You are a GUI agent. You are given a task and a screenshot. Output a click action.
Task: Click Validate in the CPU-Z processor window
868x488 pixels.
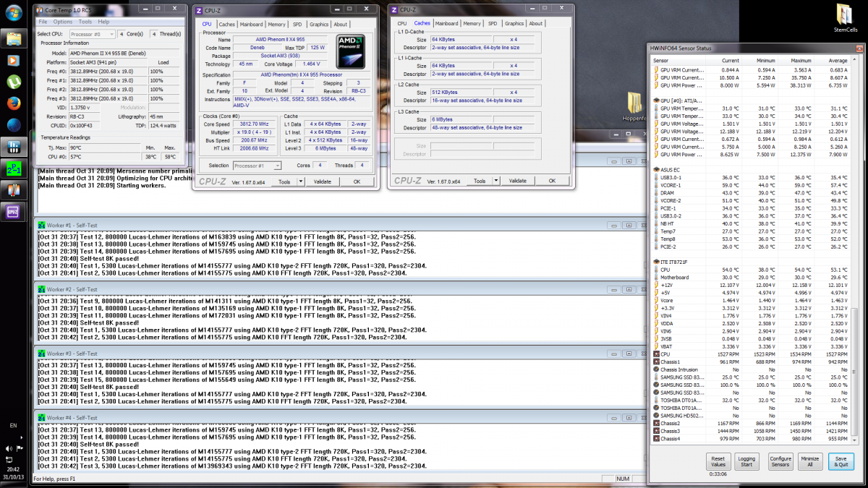(322, 181)
